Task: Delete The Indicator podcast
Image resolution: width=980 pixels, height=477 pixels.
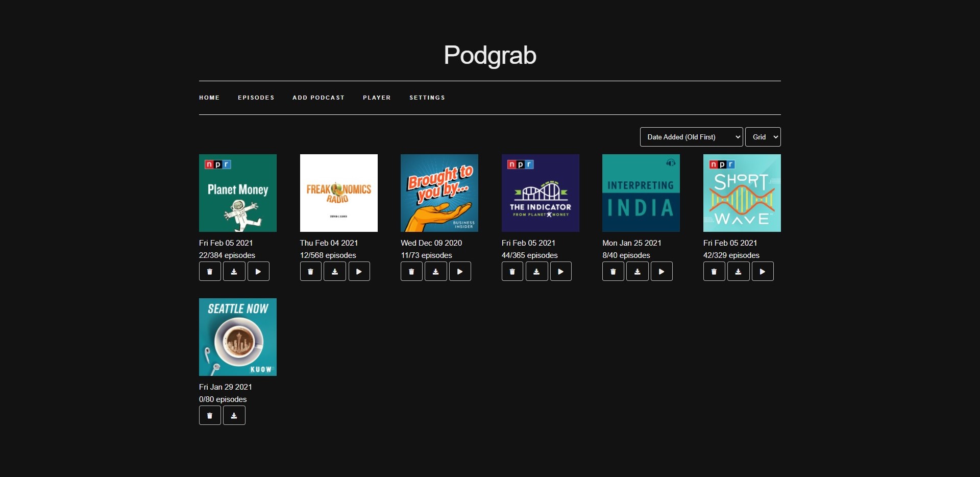Action: point(512,271)
